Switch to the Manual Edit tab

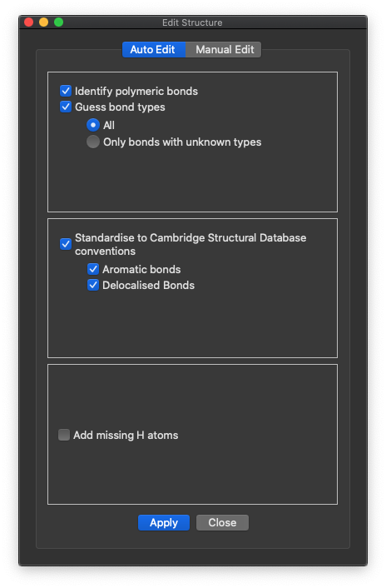point(224,49)
